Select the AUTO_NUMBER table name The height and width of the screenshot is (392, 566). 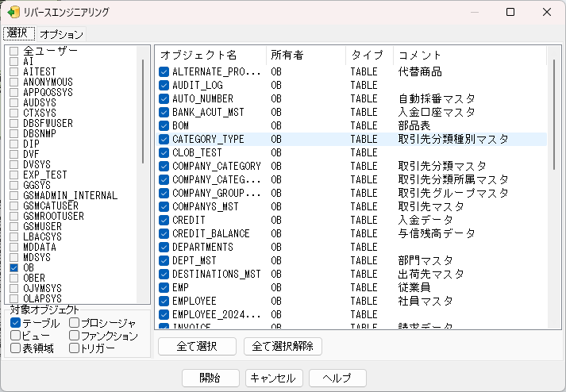pos(202,98)
